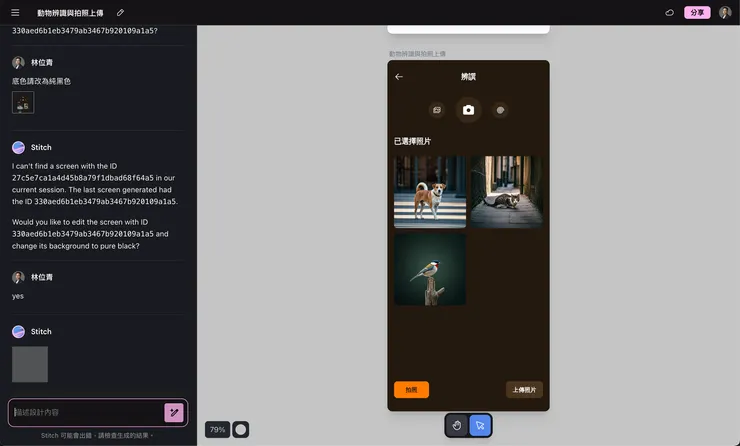
Task: Click the record circle icon right of camera
Action: pyautogui.click(x=500, y=110)
